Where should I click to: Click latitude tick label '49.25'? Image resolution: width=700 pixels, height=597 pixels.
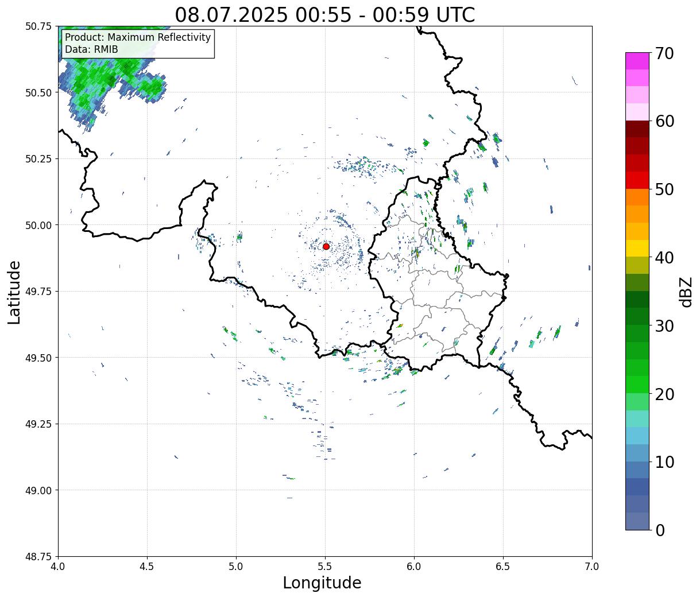pyautogui.click(x=38, y=424)
